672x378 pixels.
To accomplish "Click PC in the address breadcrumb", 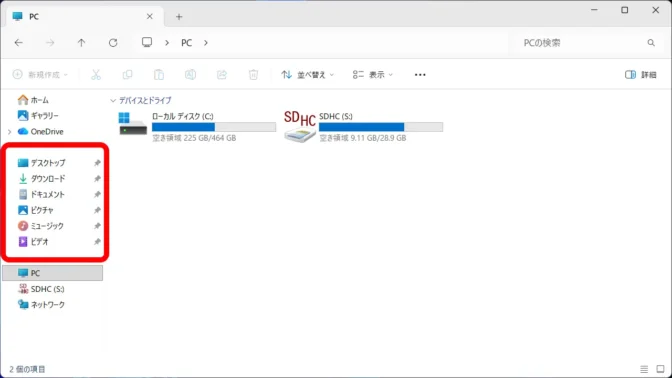I will point(186,43).
